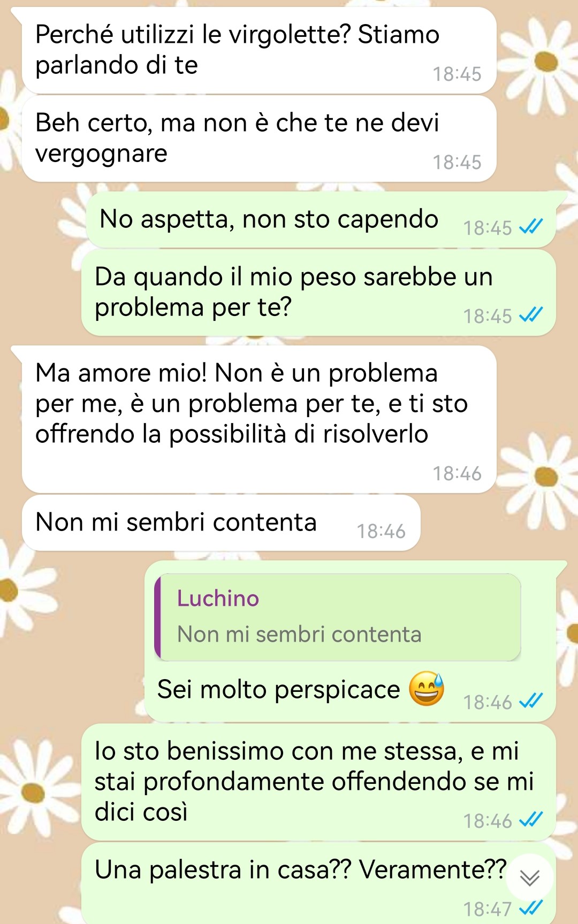
Task: Open quoted Luchino reply 'Non mi sembri contenta'
Action: click(338, 617)
